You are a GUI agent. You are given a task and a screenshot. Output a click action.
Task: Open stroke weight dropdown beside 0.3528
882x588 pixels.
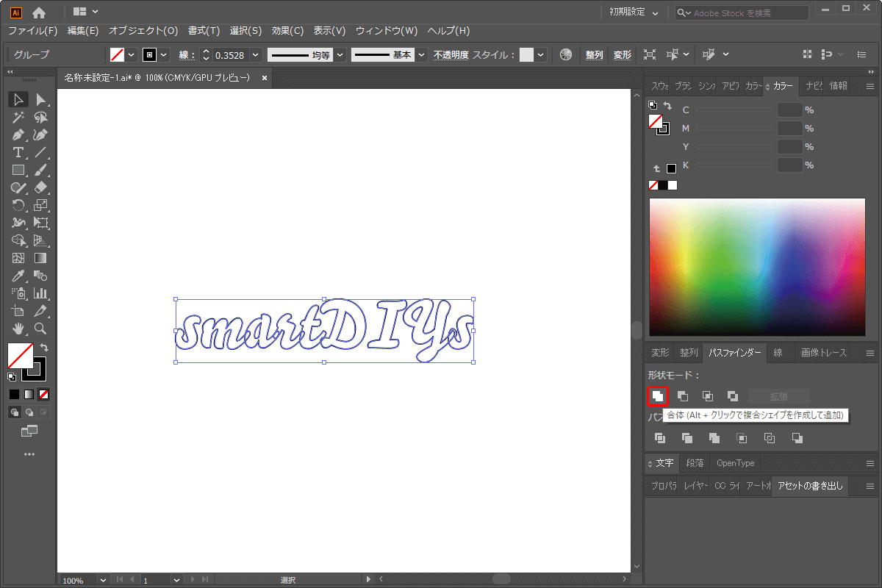tap(255, 54)
